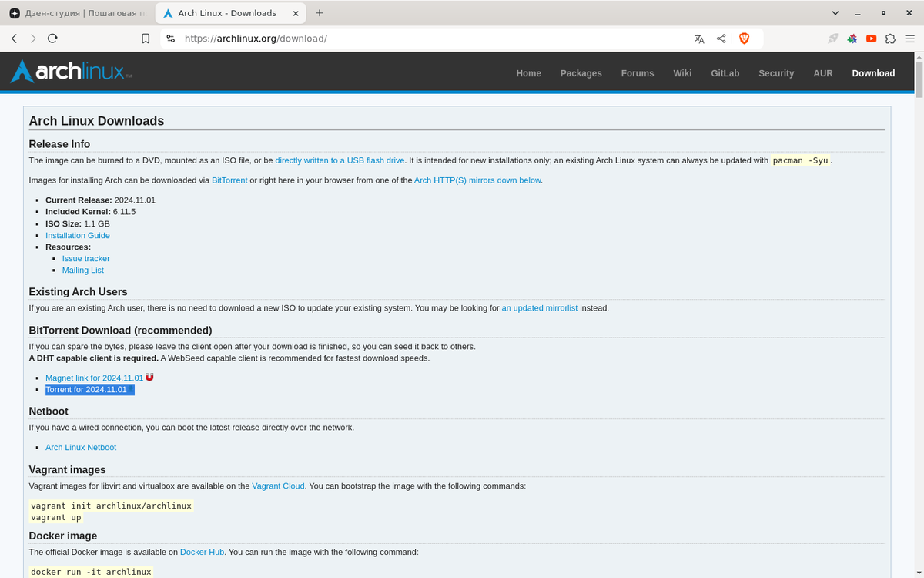Go forward in browser history
924x578 pixels.
click(x=33, y=39)
